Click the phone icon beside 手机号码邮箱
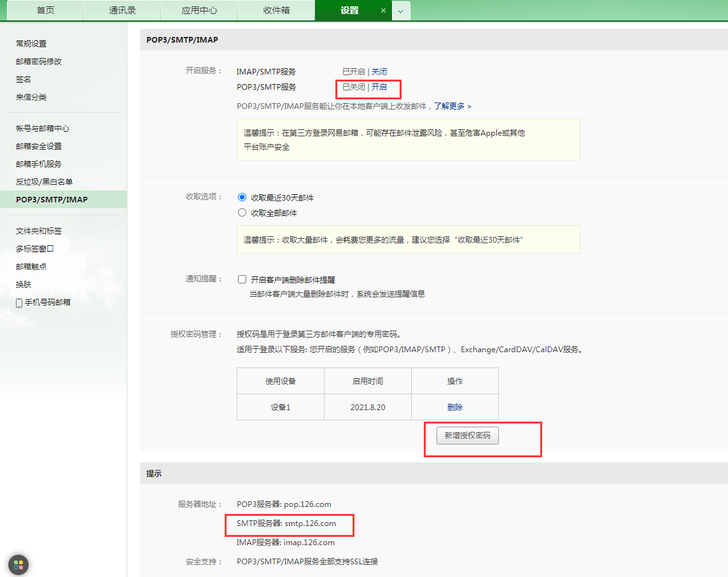Image resolution: width=728 pixels, height=577 pixels. (19, 303)
